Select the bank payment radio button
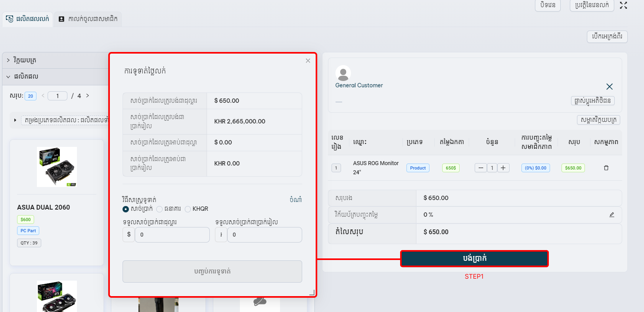 tap(159, 209)
